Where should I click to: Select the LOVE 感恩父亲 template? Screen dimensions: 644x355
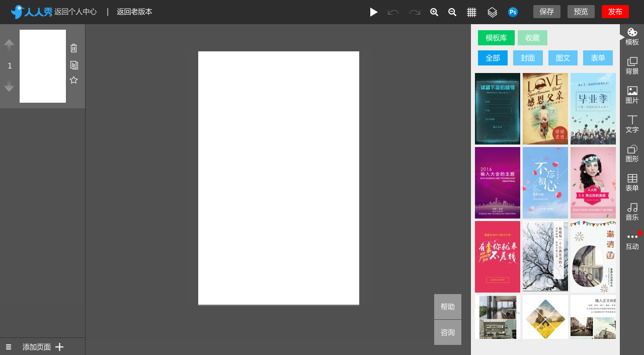pos(545,109)
